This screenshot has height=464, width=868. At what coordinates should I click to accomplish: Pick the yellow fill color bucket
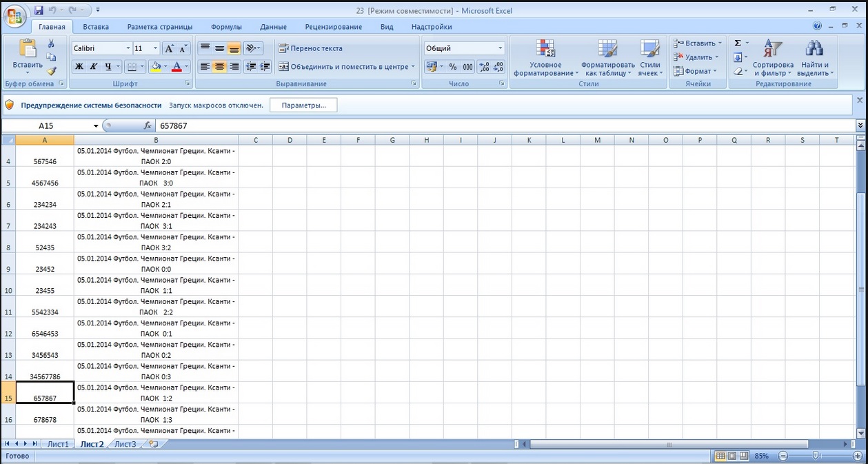[x=155, y=67]
